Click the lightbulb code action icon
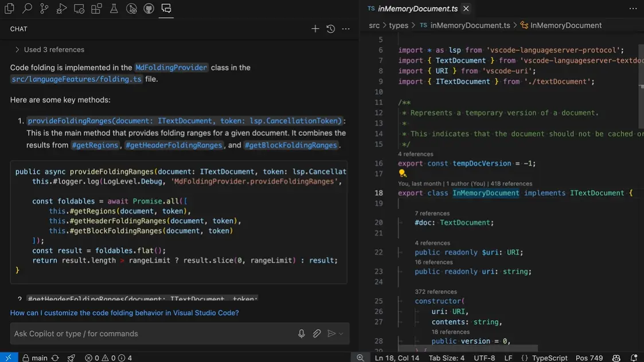The height and width of the screenshot is (362, 644). (x=403, y=173)
